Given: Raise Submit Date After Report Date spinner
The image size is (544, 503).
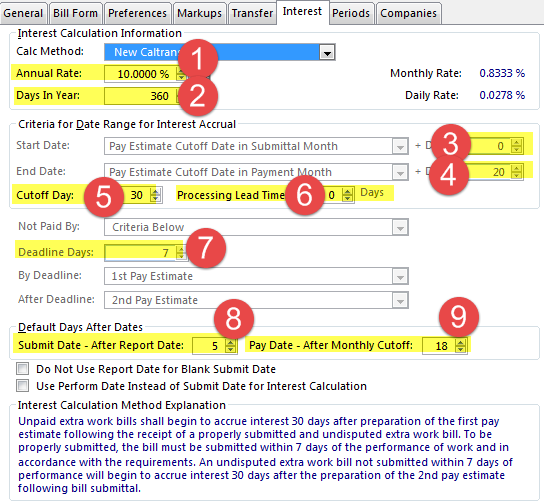Looking at the screenshot, I should point(230,343).
